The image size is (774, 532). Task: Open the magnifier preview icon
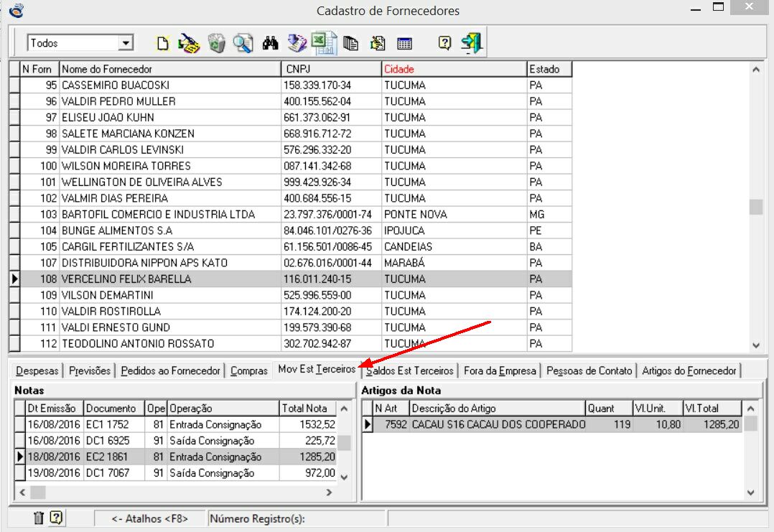(243, 43)
